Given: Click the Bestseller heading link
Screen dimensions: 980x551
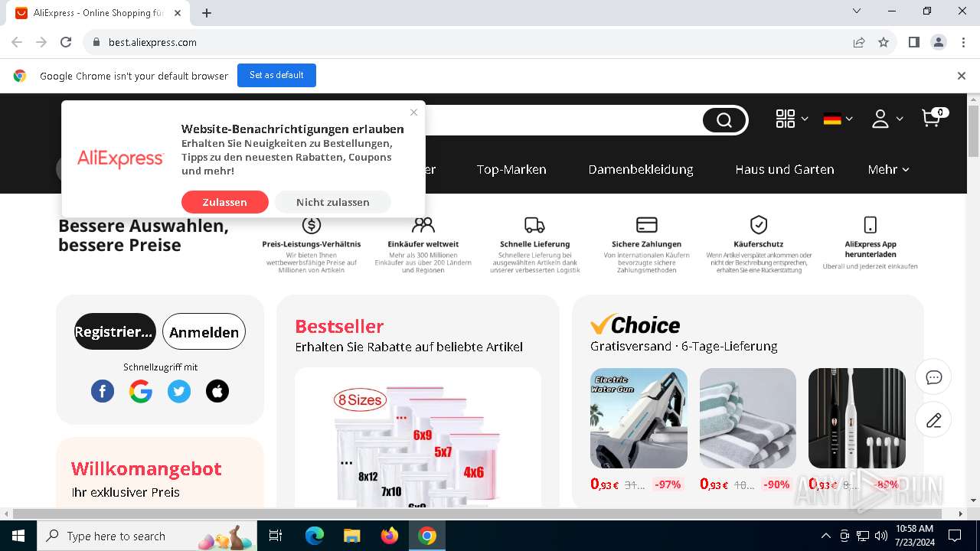Looking at the screenshot, I should (x=339, y=326).
